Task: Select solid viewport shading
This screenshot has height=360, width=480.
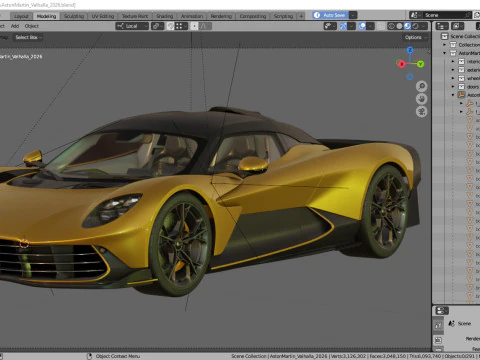Action: pos(399,26)
